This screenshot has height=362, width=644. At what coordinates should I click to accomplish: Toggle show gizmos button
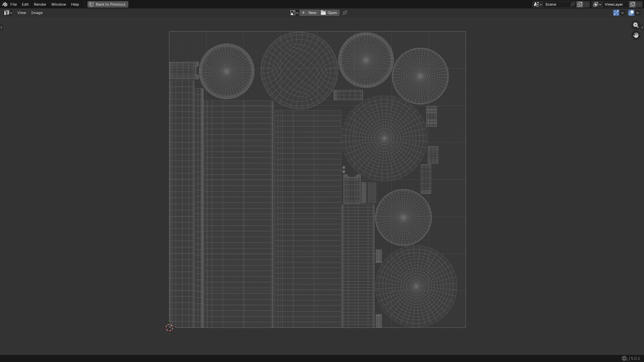(x=616, y=13)
